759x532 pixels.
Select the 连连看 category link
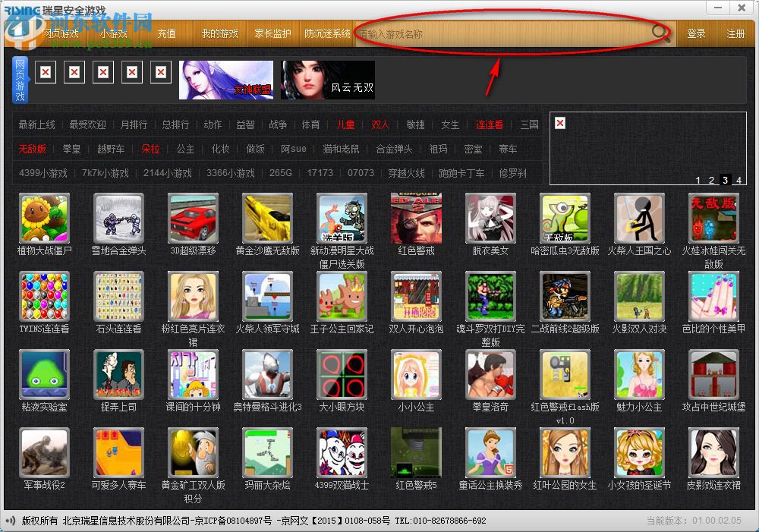click(489, 125)
